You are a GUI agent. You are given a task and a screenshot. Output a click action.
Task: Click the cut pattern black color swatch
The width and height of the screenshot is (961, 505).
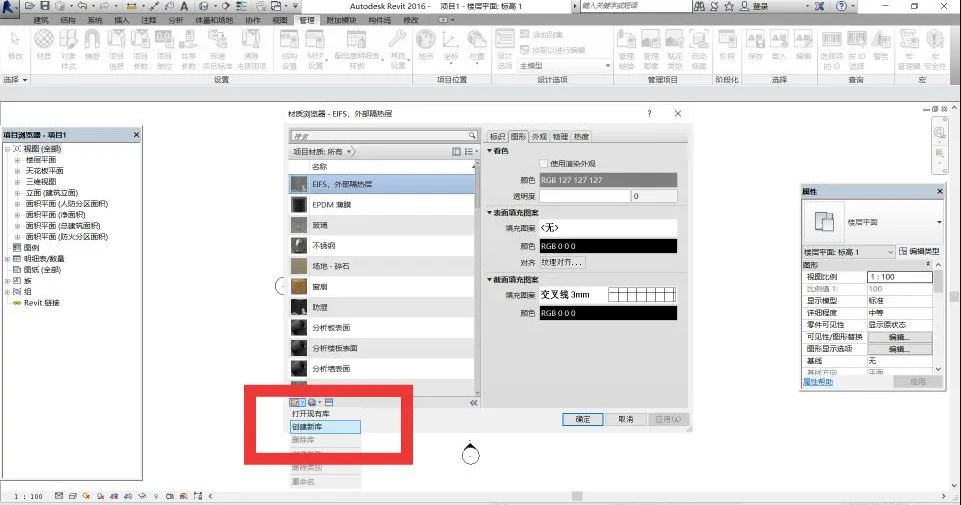point(608,313)
